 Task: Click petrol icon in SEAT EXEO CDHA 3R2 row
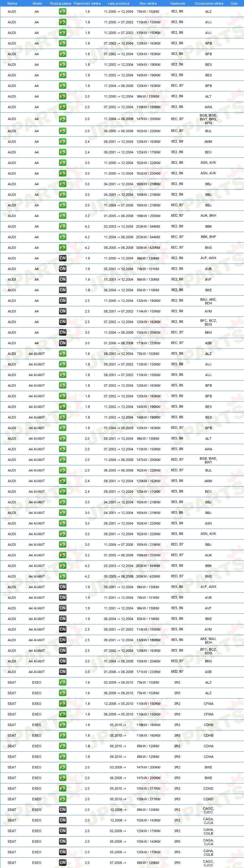[x=63, y=746]
